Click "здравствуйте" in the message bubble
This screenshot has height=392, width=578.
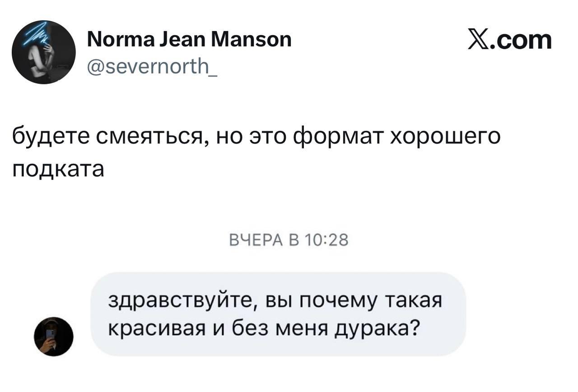(x=184, y=300)
